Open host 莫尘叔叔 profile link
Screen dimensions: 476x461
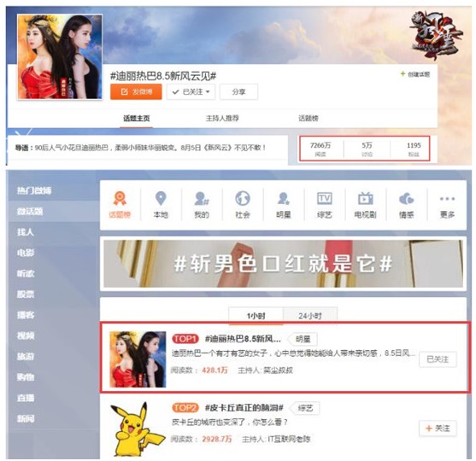click(x=278, y=371)
